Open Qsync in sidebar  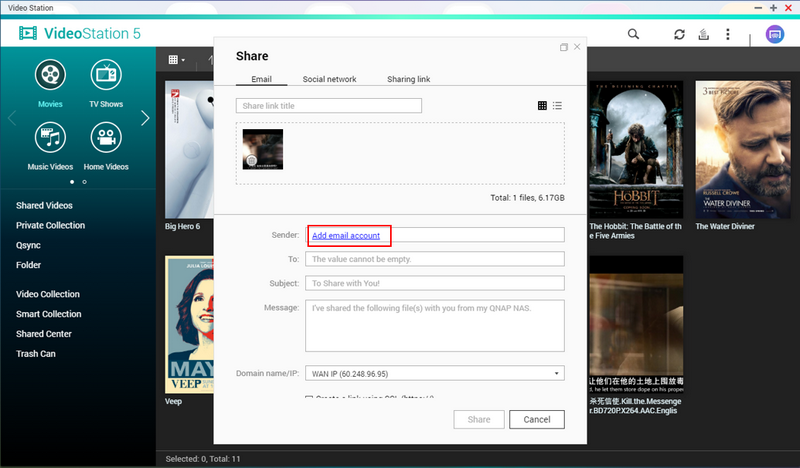point(28,245)
